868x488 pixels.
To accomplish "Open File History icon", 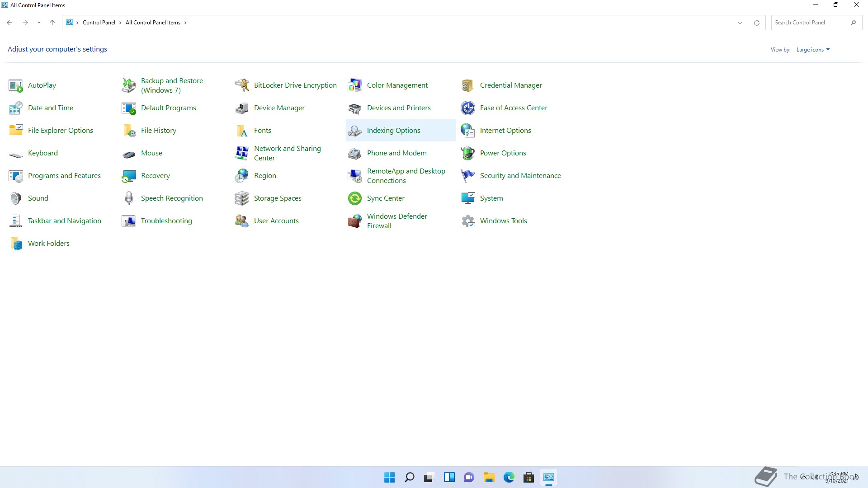I will pyautogui.click(x=129, y=131).
